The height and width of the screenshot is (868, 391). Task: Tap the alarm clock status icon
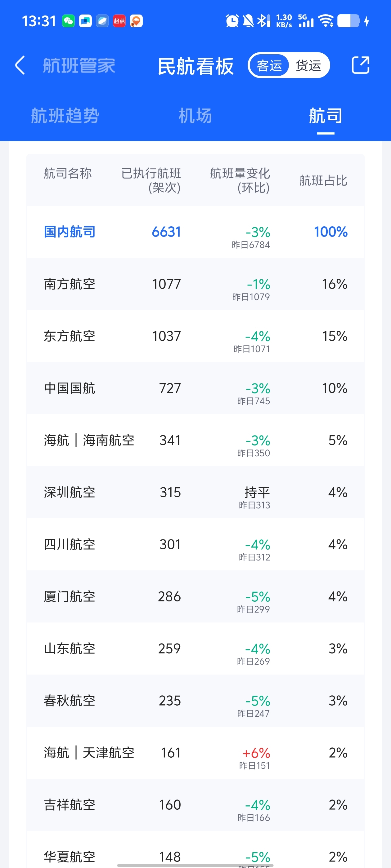point(232,21)
